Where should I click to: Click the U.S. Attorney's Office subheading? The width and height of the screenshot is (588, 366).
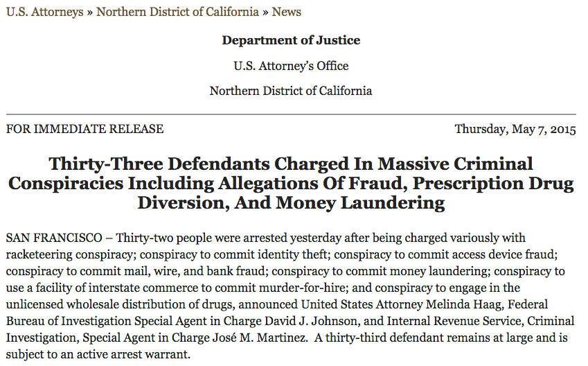tap(291, 66)
